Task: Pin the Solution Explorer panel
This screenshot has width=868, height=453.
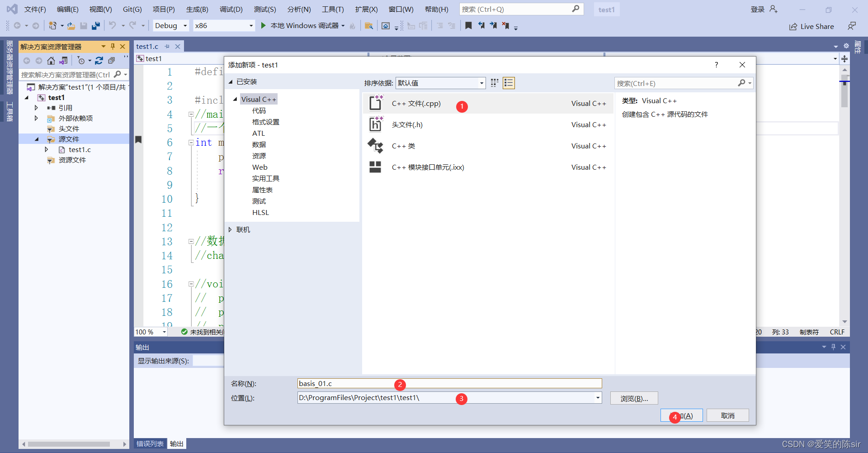Action: (113, 47)
